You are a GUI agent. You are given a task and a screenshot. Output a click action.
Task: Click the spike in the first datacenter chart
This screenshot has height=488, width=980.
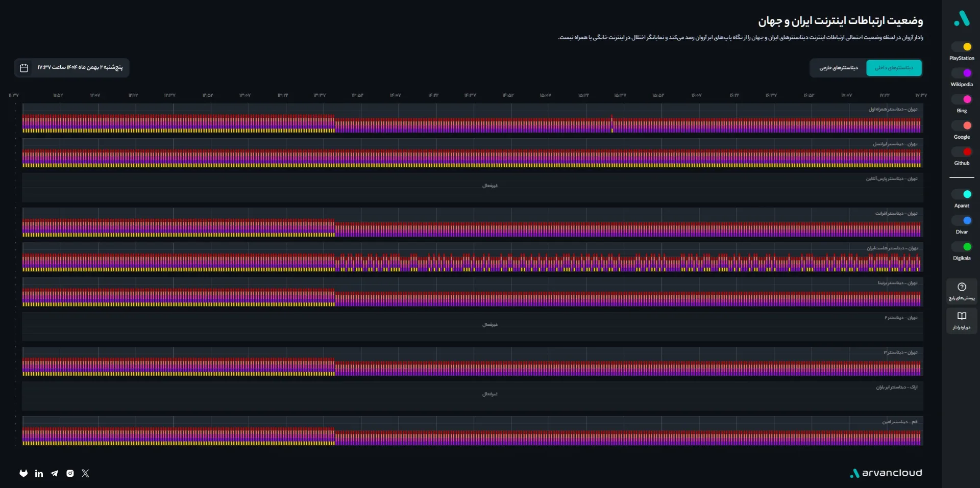coord(611,122)
